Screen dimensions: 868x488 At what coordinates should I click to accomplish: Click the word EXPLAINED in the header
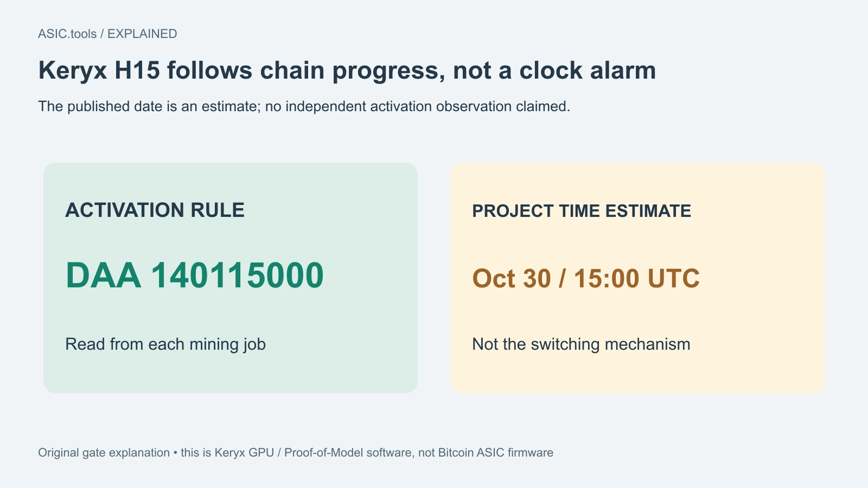pyautogui.click(x=142, y=34)
